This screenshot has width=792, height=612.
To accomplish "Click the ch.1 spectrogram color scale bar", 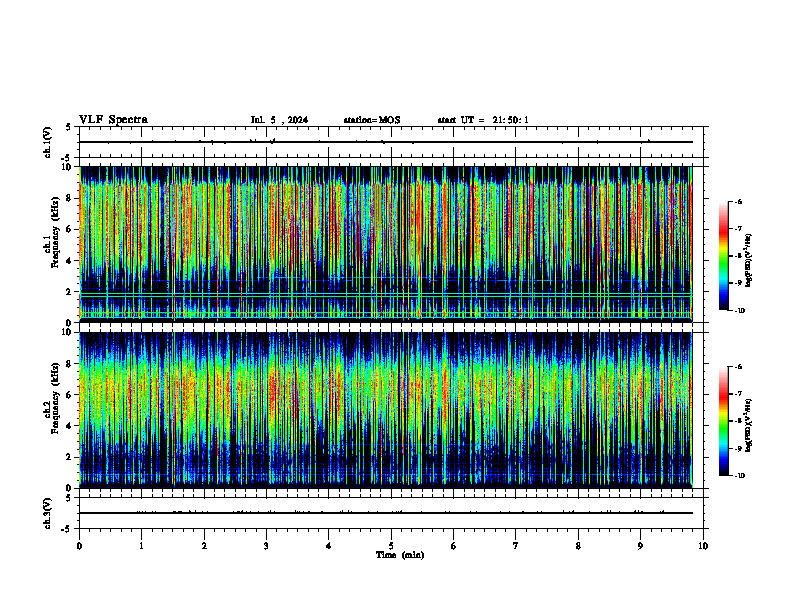I will [x=723, y=256].
